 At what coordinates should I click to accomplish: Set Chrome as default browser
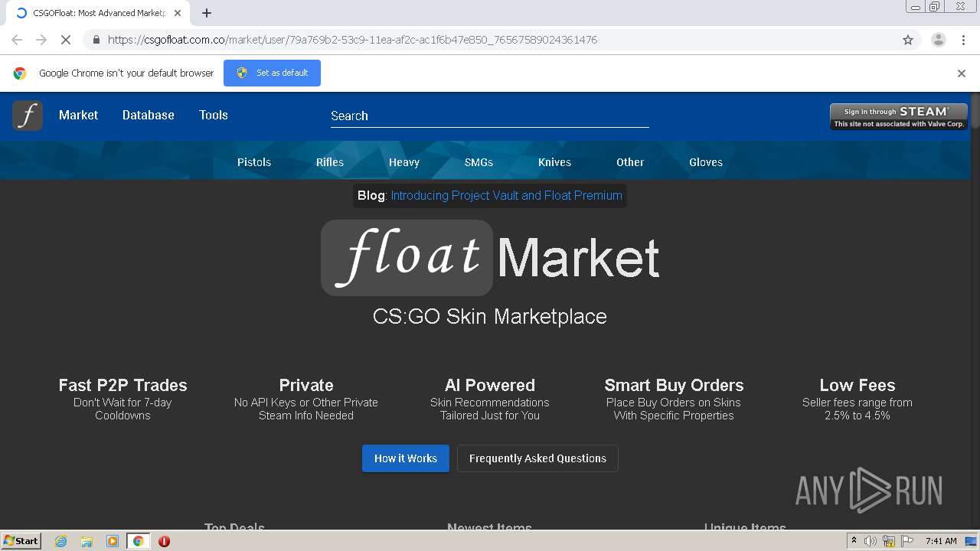272,73
